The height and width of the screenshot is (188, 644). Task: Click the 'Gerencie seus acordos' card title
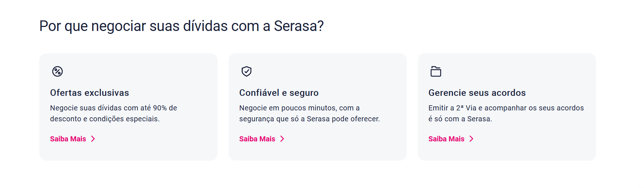click(x=477, y=93)
